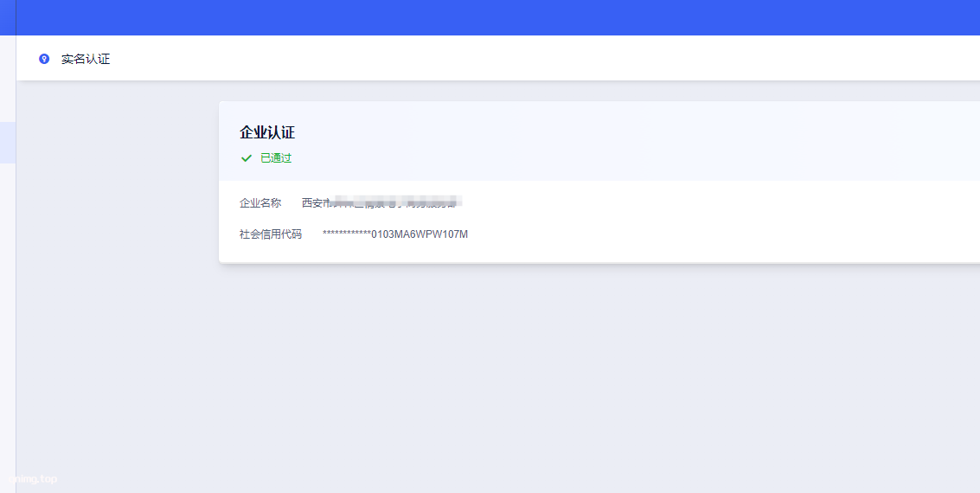This screenshot has height=493, width=980.
Task: Click the blurred company name starting with 西安市
Action: [x=381, y=203]
